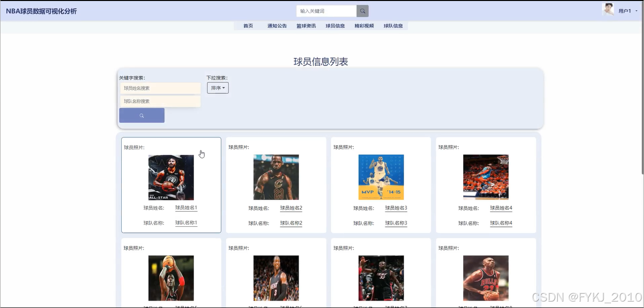The width and height of the screenshot is (644, 308).
Task: Open player photo of 球员姓名1
Action: pyautogui.click(x=171, y=177)
